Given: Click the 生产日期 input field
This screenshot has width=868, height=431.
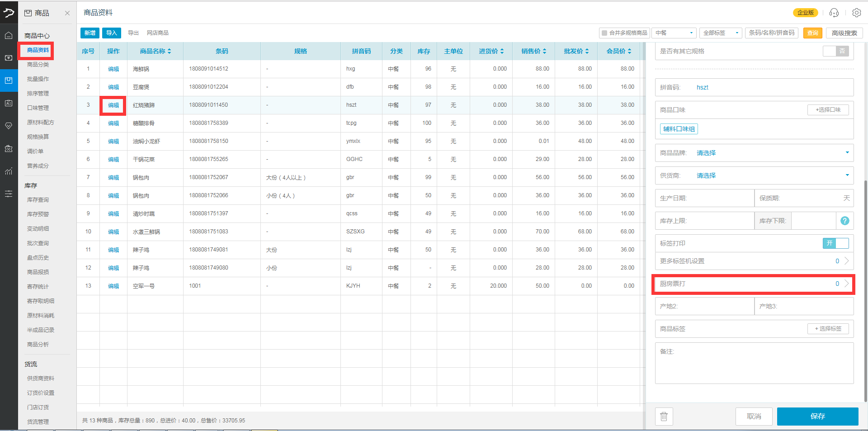Looking at the screenshot, I should point(704,198).
